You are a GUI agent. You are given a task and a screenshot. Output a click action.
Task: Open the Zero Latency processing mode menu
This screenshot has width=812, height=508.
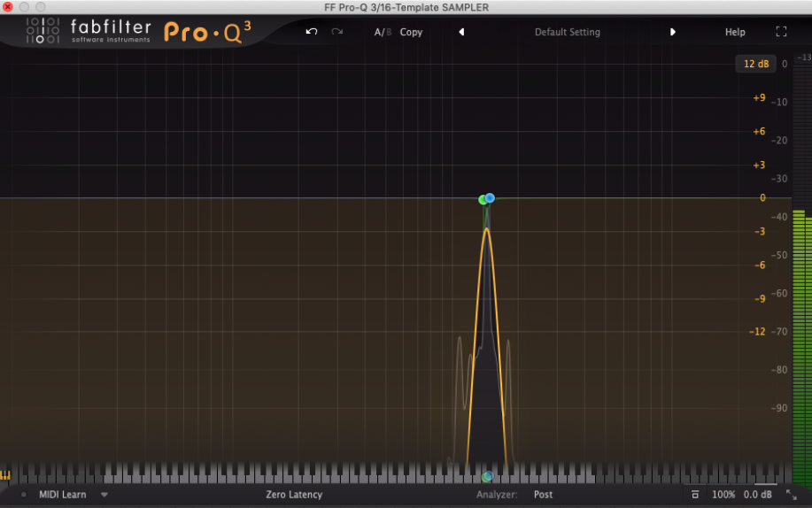pos(294,495)
